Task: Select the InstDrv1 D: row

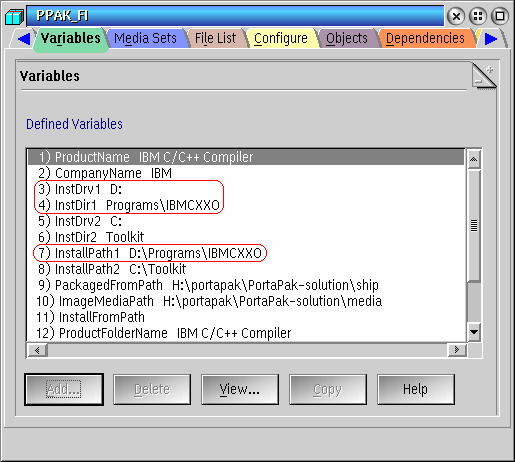Action: click(246, 189)
